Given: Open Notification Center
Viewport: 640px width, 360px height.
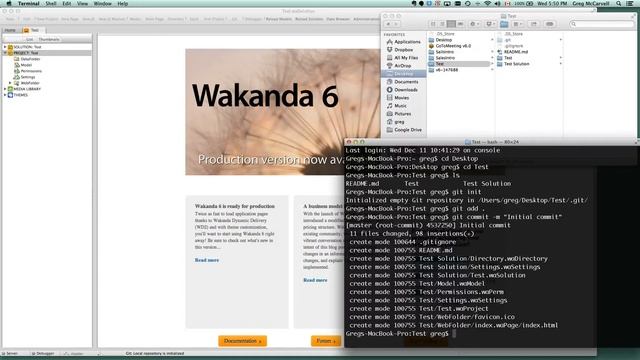Looking at the screenshot, I should pyautogui.click(x=630, y=3).
